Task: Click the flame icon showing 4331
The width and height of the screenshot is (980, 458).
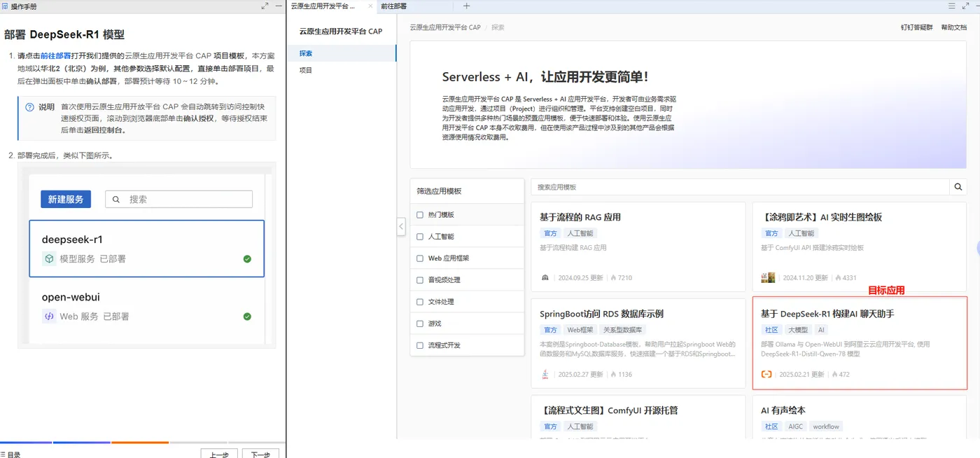Action: 838,278
